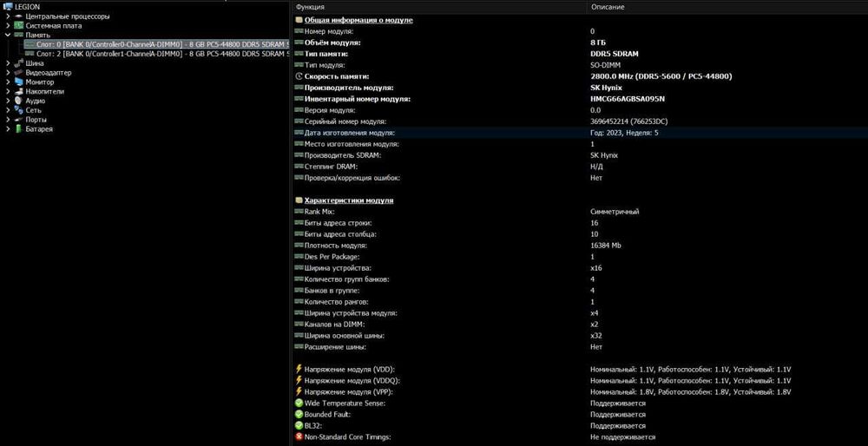Click the Non-Standard Core Timings row label
The height and width of the screenshot is (446, 868).
pyautogui.click(x=348, y=437)
